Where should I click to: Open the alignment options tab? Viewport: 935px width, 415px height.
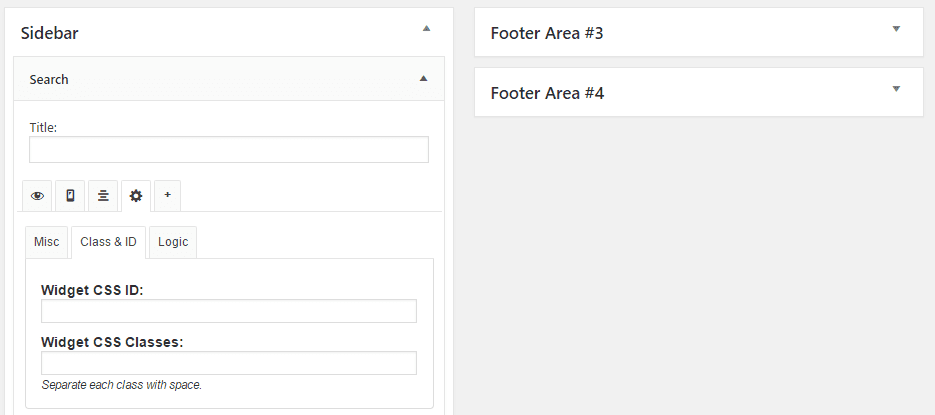pos(103,196)
